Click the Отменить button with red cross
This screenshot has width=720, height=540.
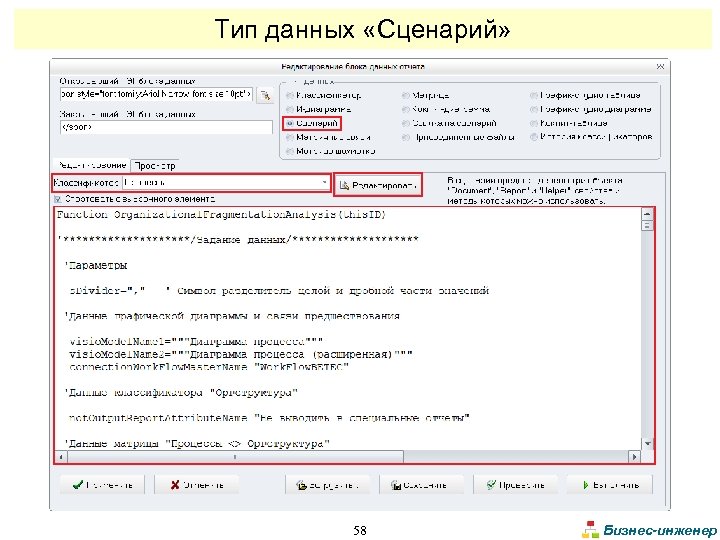(197, 485)
